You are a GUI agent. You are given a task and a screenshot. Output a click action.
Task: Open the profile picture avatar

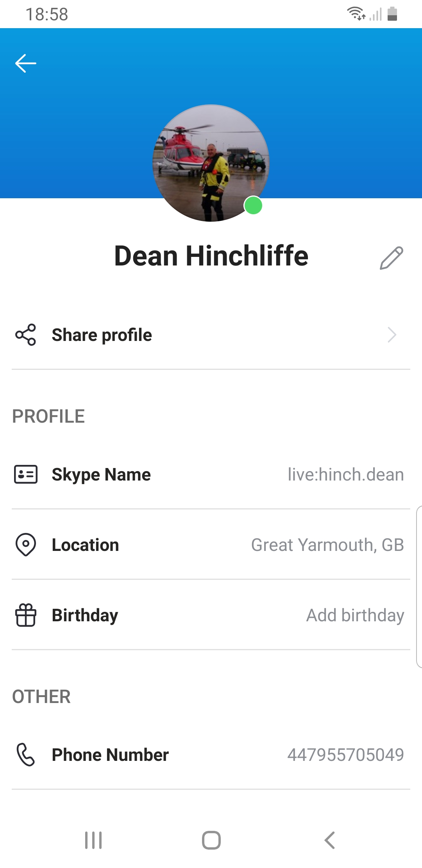[x=211, y=163]
